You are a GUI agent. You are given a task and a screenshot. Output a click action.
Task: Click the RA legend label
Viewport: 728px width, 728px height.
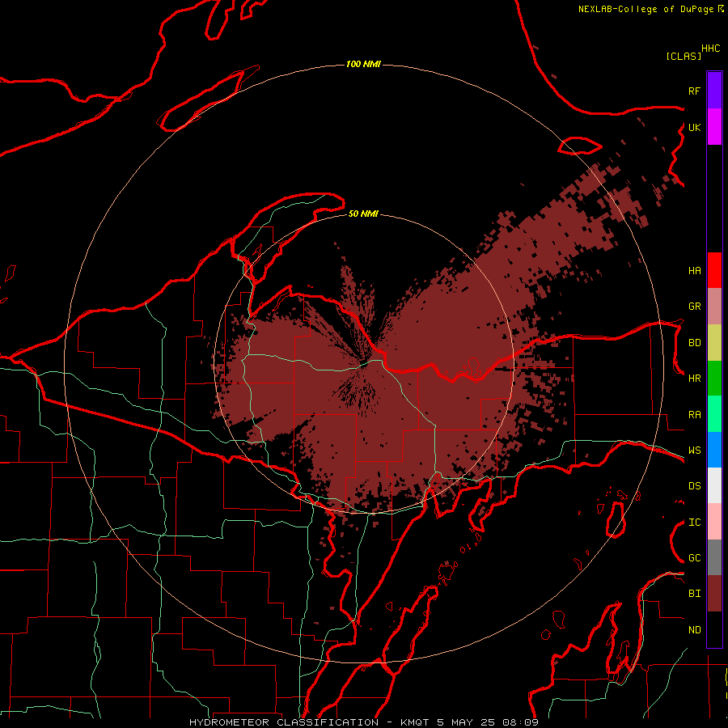pyautogui.click(x=695, y=414)
